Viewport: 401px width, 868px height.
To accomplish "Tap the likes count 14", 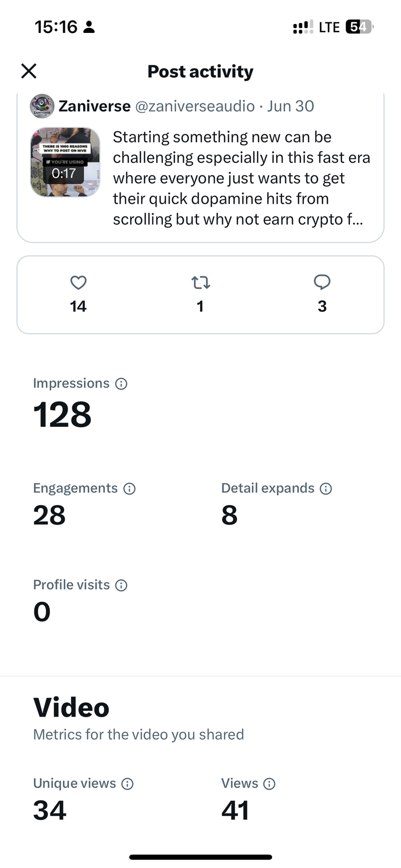I will (x=78, y=307).
